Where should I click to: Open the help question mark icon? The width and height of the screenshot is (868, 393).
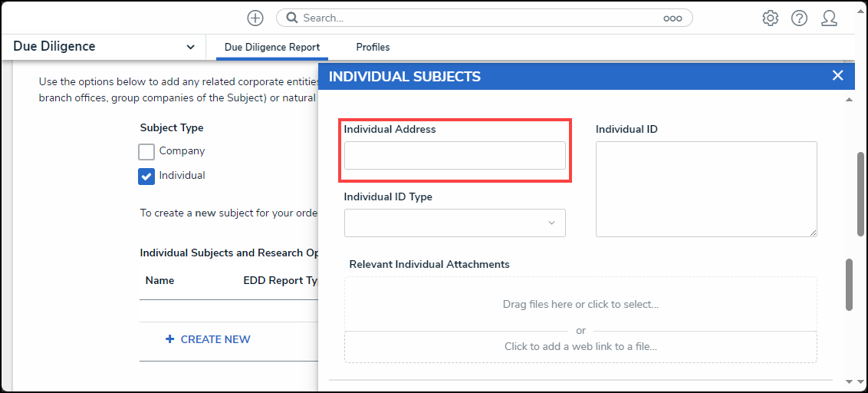pyautogui.click(x=799, y=18)
